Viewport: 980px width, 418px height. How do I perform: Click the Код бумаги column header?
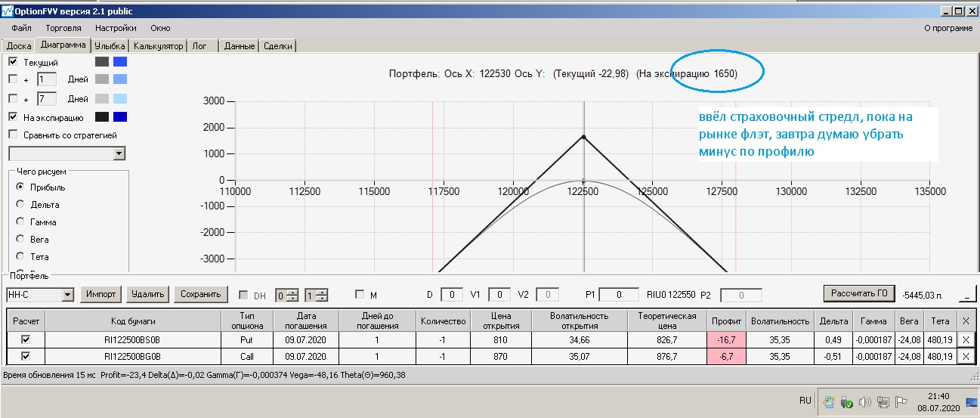tap(133, 320)
